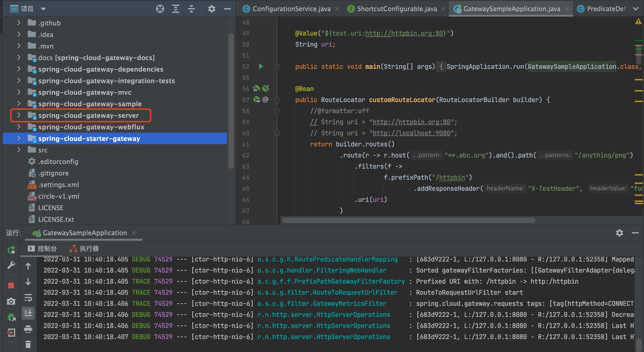Screen dimensions: 644x352
Task: Open circle-v1.yml file
Action: pyautogui.click(x=59, y=196)
